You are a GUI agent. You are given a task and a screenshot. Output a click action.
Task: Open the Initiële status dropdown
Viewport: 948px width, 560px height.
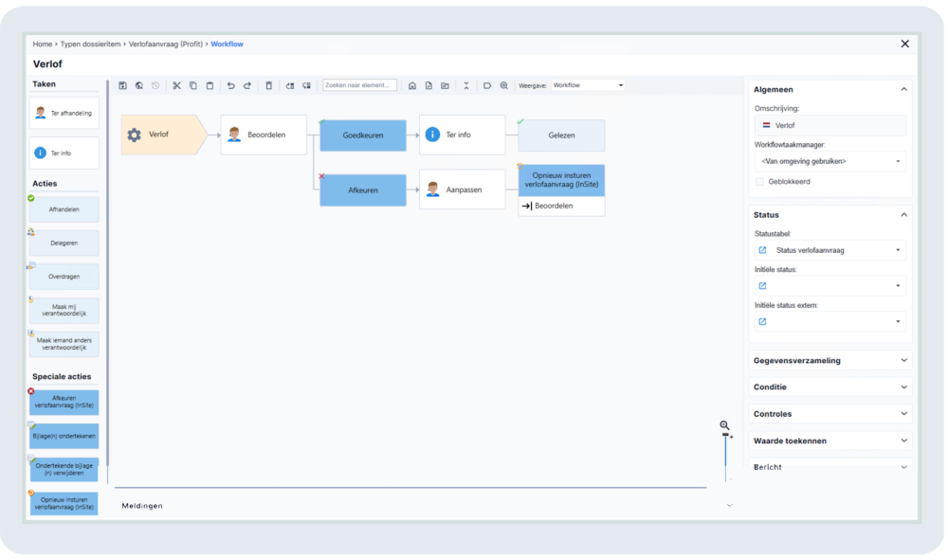point(829,285)
